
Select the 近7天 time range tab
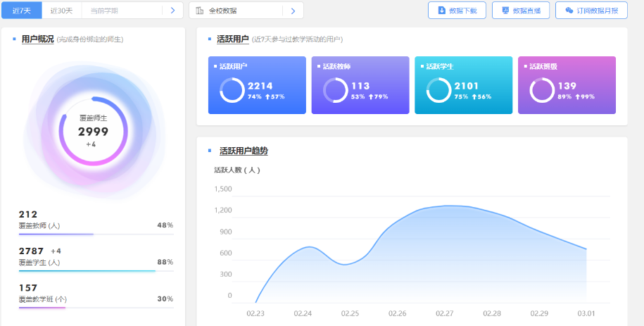click(x=22, y=11)
